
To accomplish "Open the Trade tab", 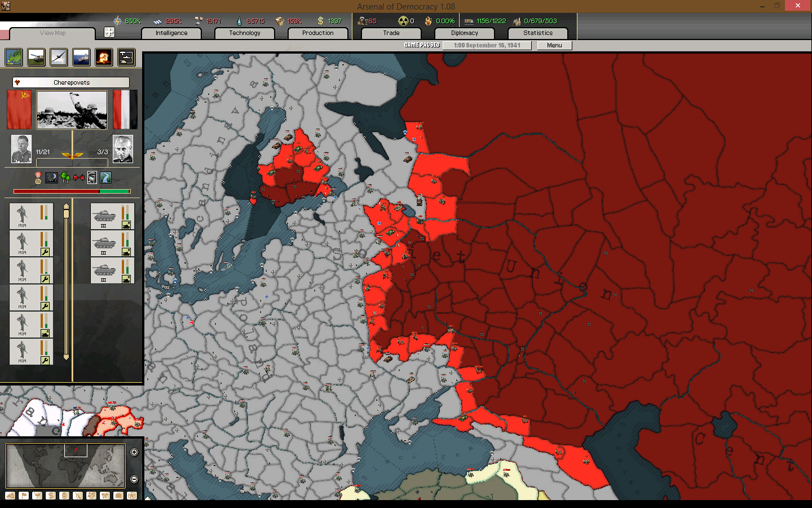I will (x=391, y=33).
